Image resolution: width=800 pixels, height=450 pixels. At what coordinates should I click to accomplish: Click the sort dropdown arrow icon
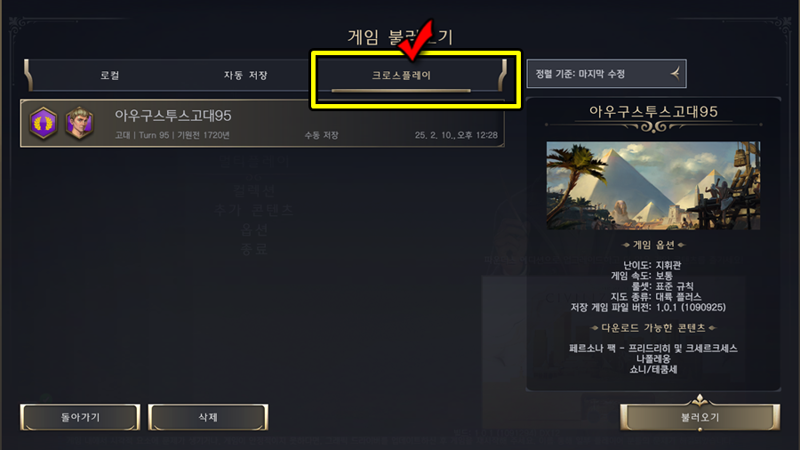[x=675, y=74]
